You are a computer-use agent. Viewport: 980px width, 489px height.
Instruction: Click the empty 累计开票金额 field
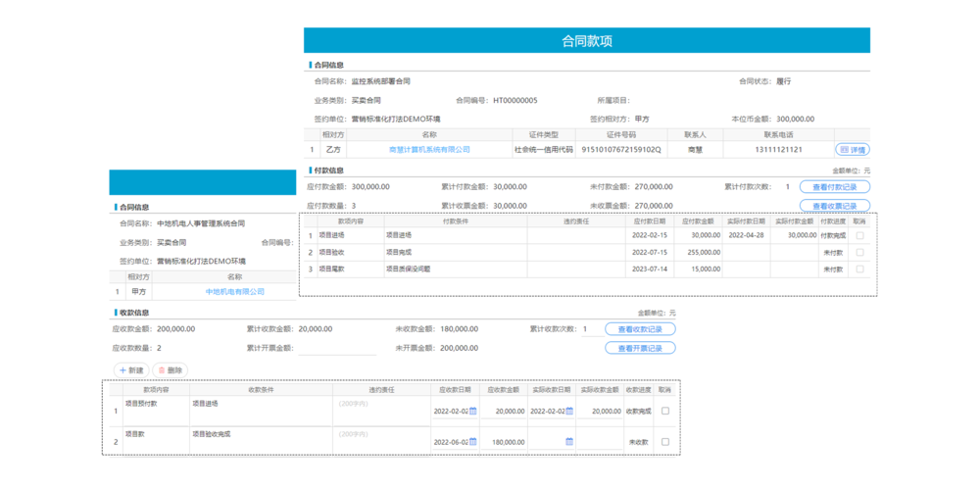(337, 348)
